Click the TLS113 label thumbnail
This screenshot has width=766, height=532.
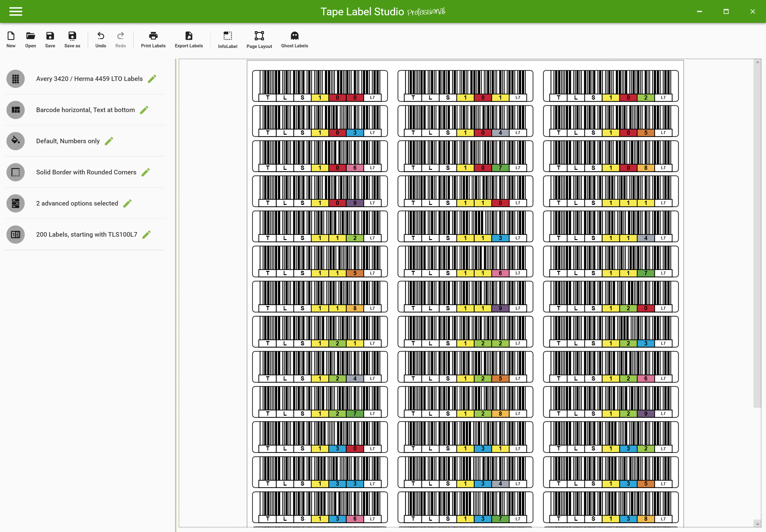465,226
